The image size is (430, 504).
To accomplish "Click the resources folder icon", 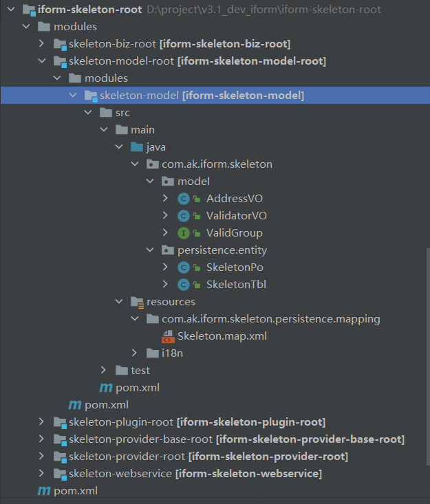I will [137, 302].
